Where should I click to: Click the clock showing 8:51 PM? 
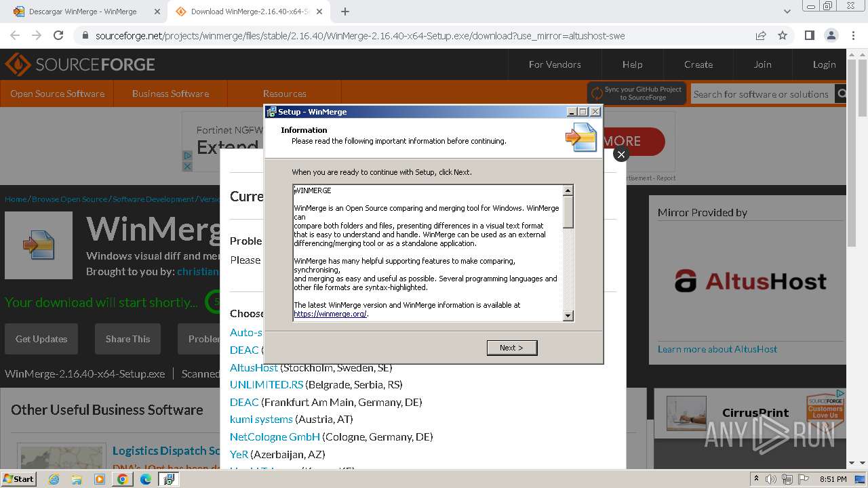tap(833, 479)
